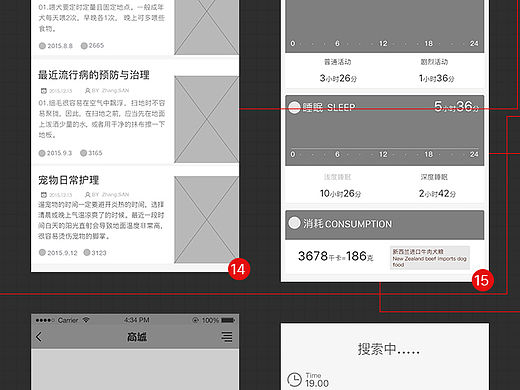Image resolution: width=520 pixels, height=390 pixels.
Task: Tap the date 2015.9.12 under 宠物日常护理
Action: pos(62,253)
